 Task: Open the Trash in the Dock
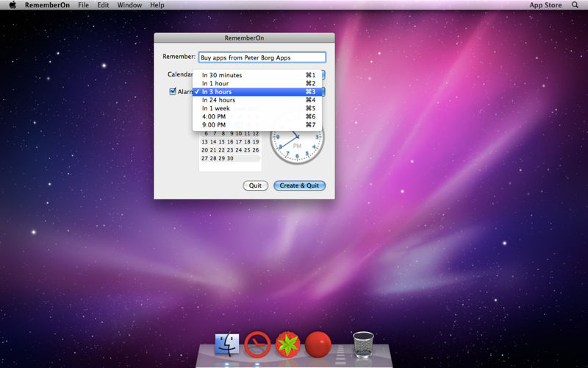(x=363, y=344)
